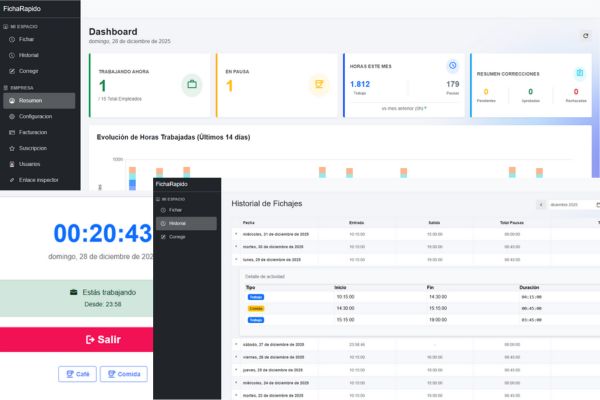
Task: Open Usuarios in the left sidebar
Action: [x=30, y=164]
